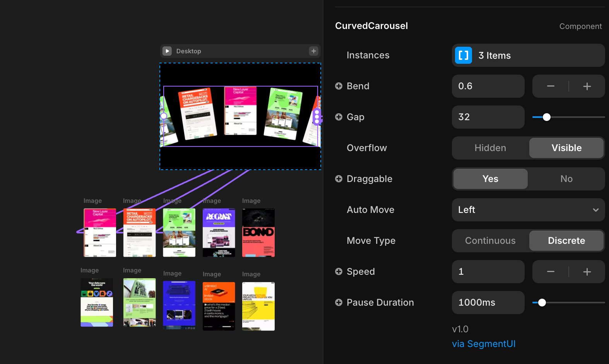Click the plus icon next to Gap
The image size is (609, 364).
(x=339, y=117)
